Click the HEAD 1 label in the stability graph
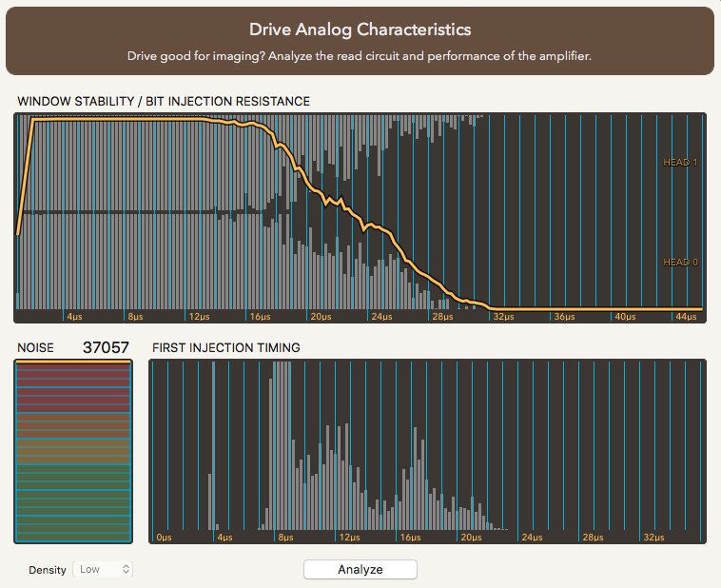Image resolution: width=721 pixels, height=588 pixels. pyautogui.click(x=680, y=163)
